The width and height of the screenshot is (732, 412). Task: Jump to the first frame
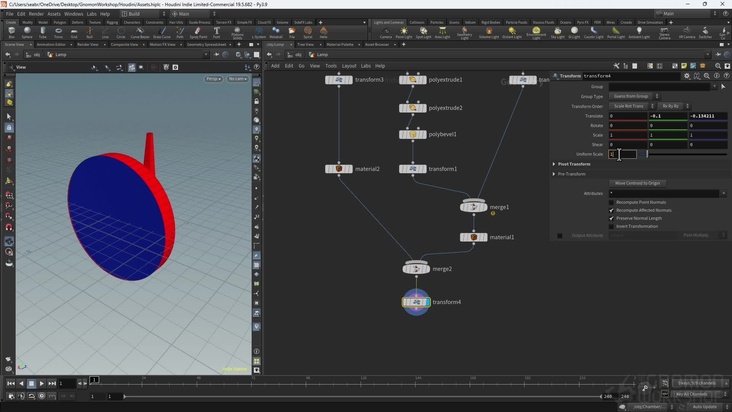tap(10, 384)
